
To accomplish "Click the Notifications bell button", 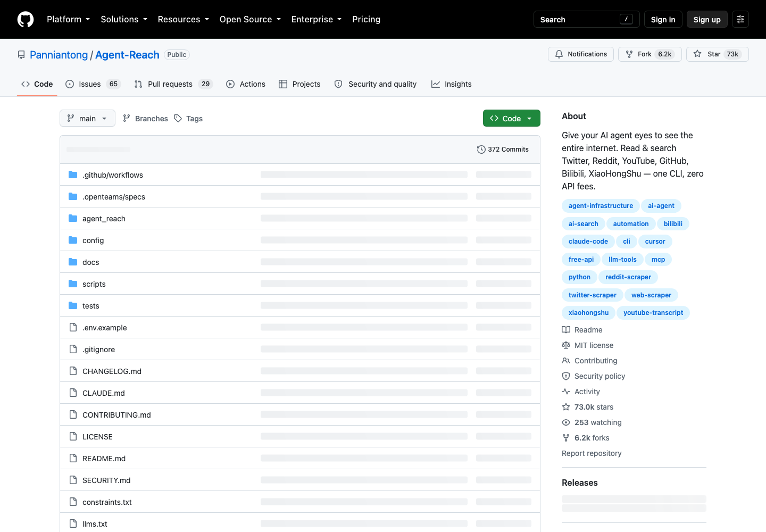I will [581, 54].
